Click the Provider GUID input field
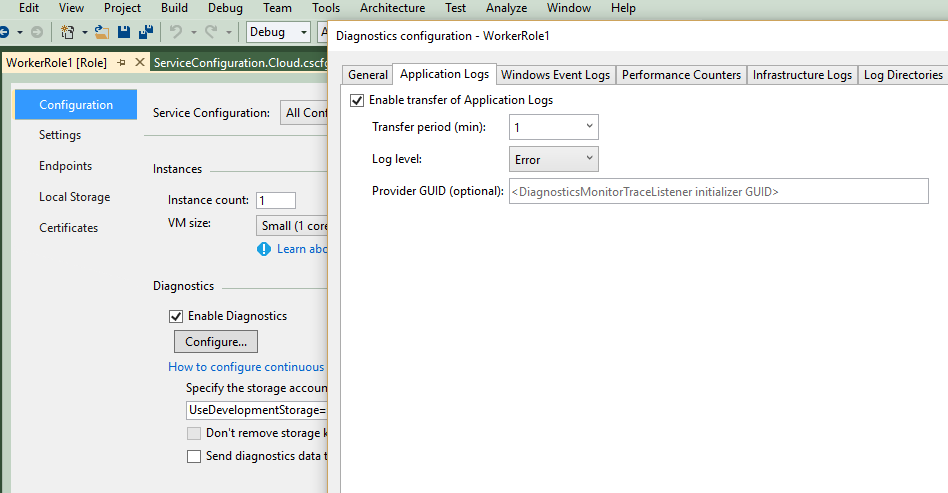Viewport: 948px width, 493px height. (718, 191)
